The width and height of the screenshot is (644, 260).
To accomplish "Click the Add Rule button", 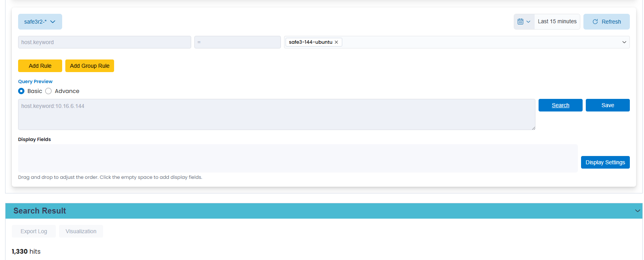I will (x=40, y=66).
